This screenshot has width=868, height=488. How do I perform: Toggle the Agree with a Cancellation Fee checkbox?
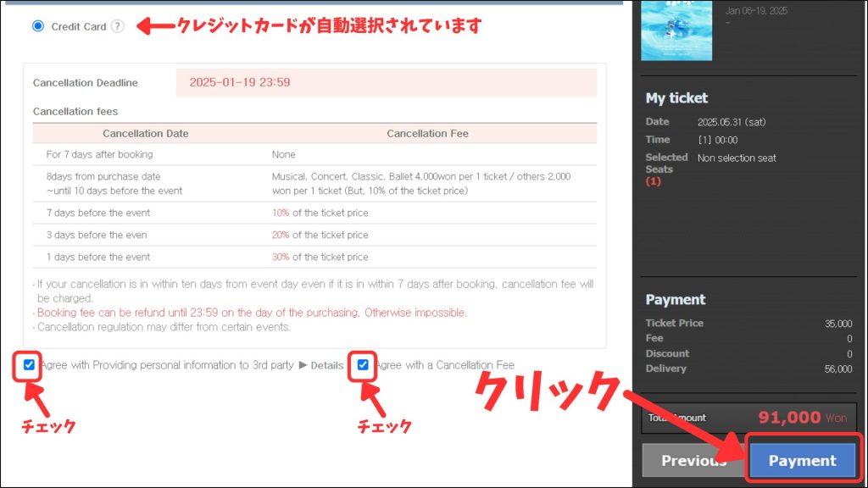tap(364, 365)
